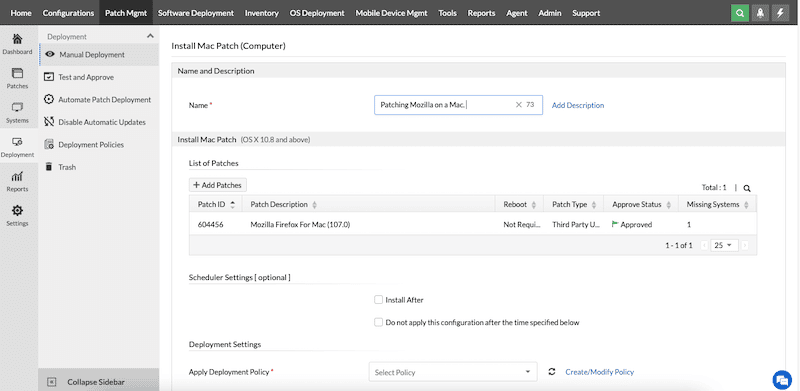Click Mozilla Firefox For Mac (107.0) row
This screenshot has width=800, height=391.
pos(472,224)
